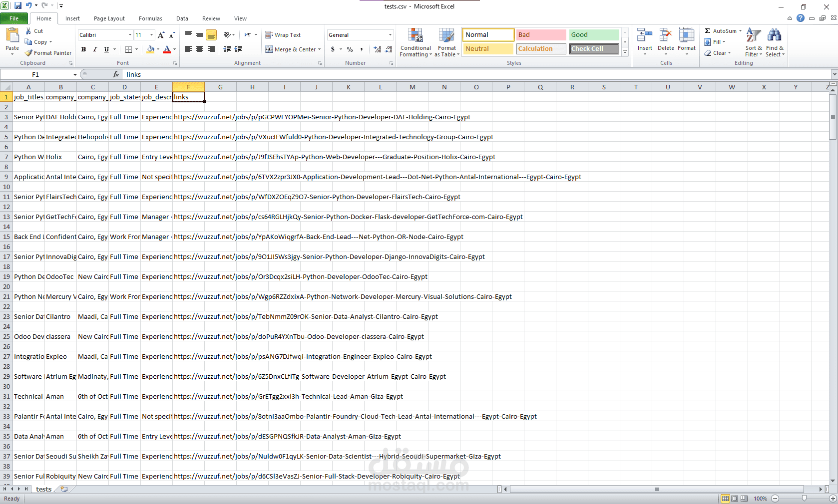Click the Cut scissors icon

[x=28, y=31]
